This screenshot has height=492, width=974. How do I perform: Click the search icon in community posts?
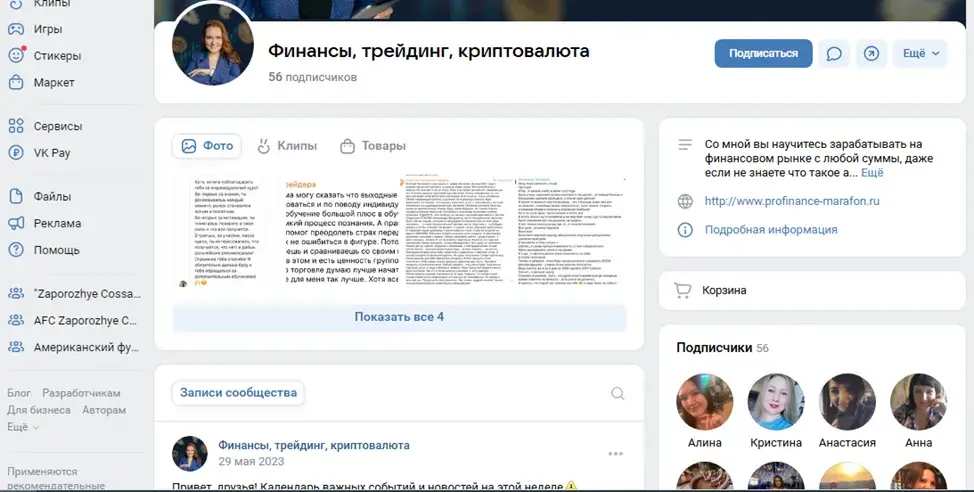coord(617,393)
